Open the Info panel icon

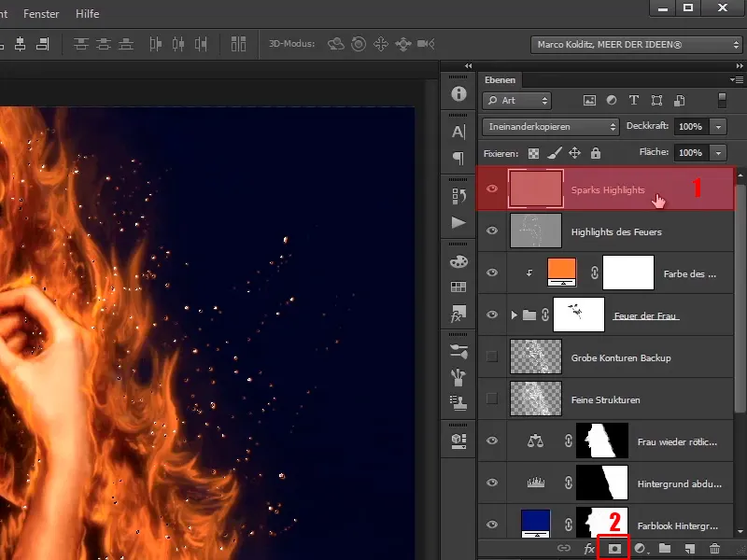tap(458, 93)
